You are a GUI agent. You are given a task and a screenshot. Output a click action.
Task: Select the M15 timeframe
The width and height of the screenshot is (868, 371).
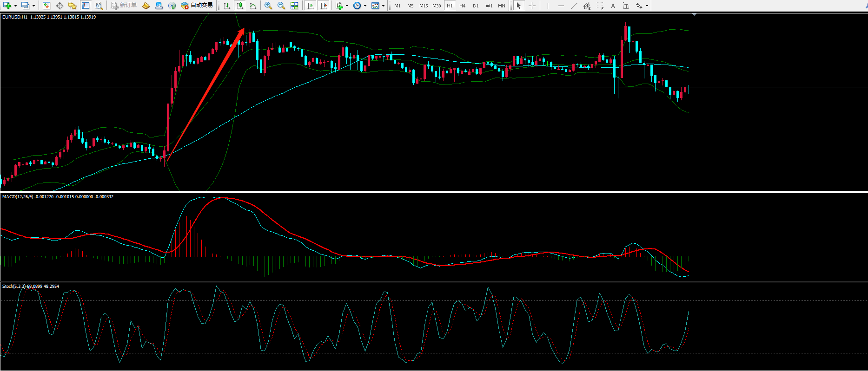pos(423,6)
